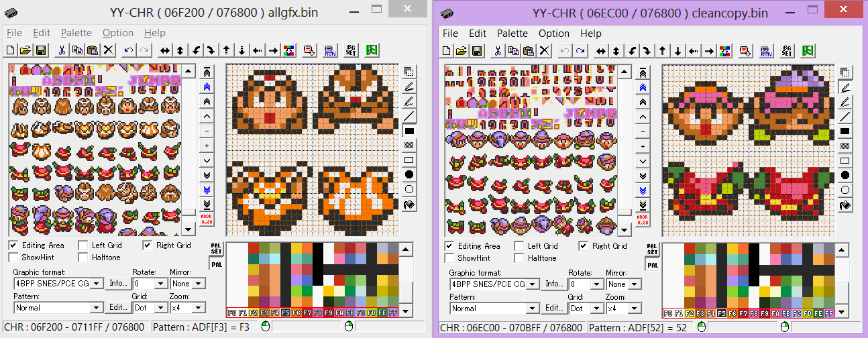Shift right arrow icon in cleancopy.bin toolbar
The height and width of the screenshot is (338, 868).
pyautogui.click(x=708, y=50)
